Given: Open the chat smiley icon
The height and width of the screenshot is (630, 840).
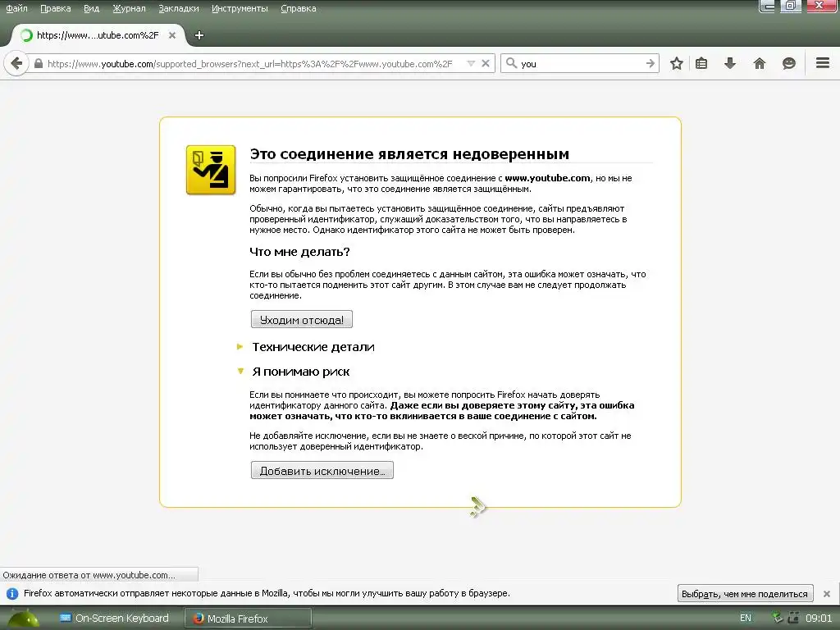Looking at the screenshot, I should (x=788, y=64).
